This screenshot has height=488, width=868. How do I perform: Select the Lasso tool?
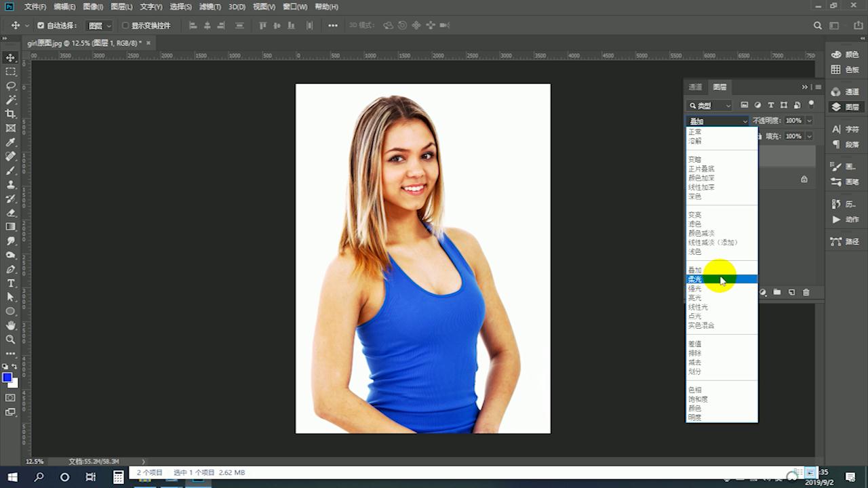tap(11, 86)
